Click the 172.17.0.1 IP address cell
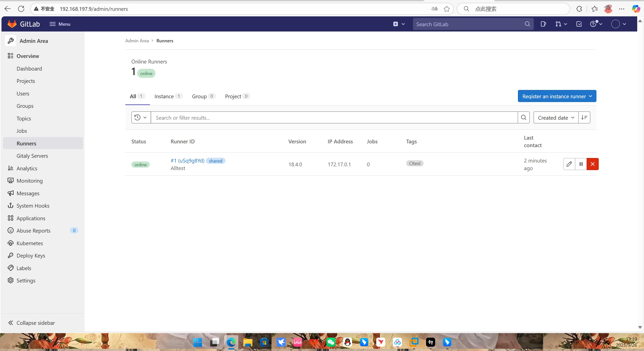 click(339, 164)
